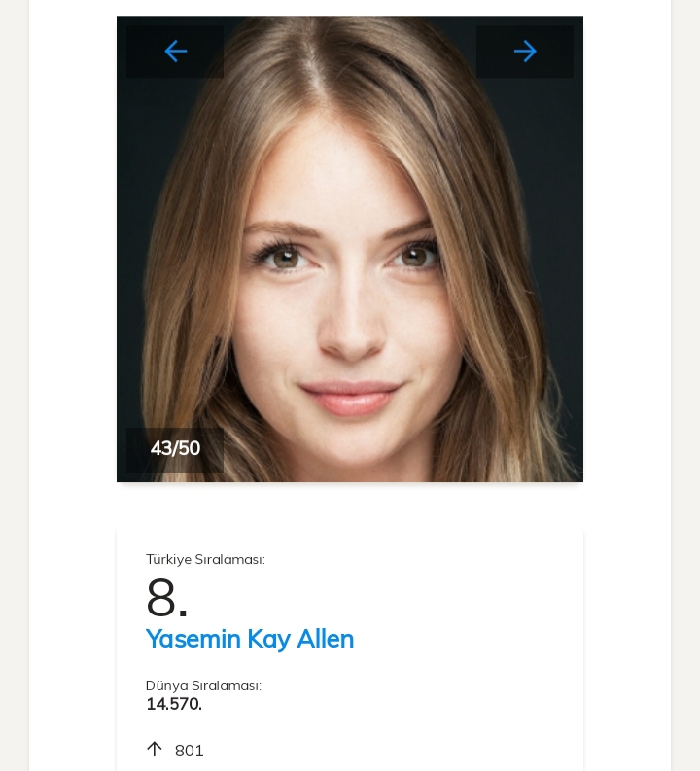Click the 43/50 slide counter badge
The height and width of the screenshot is (771, 700).
175,449
